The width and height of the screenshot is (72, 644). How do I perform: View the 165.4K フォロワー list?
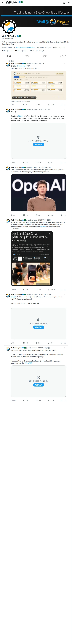click(x=21, y=51)
